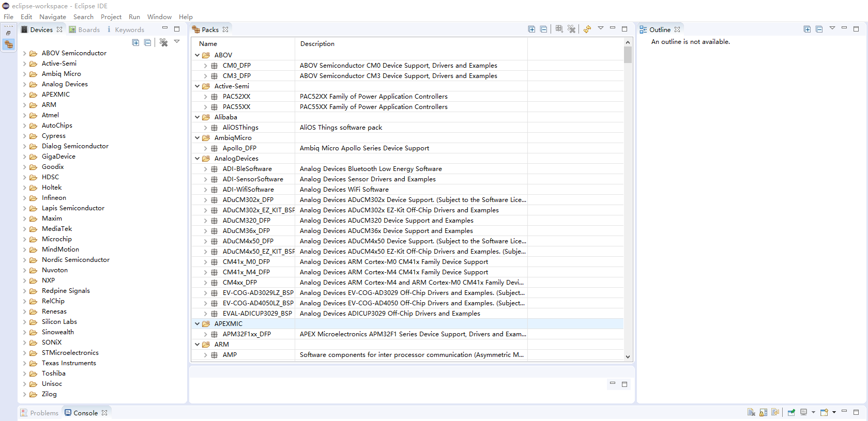868x421 pixels.
Task: Open the File menu
Action: pos(8,17)
